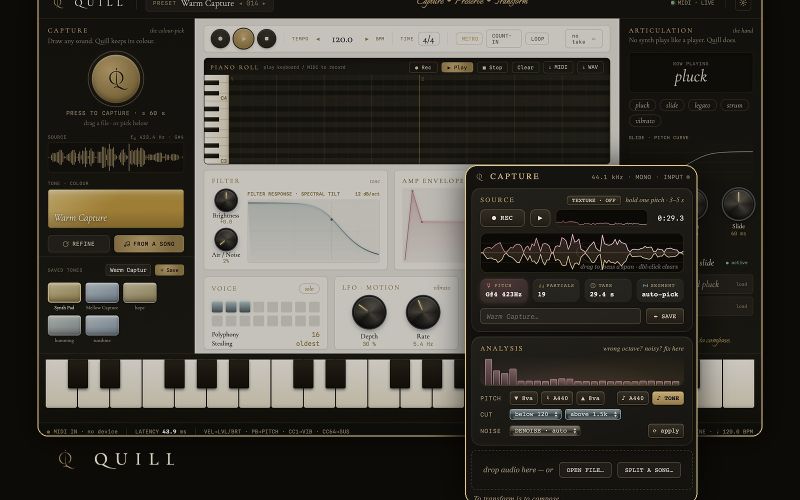The width and height of the screenshot is (800, 500).
Task: Select the legato articulation
Action: [702, 105]
